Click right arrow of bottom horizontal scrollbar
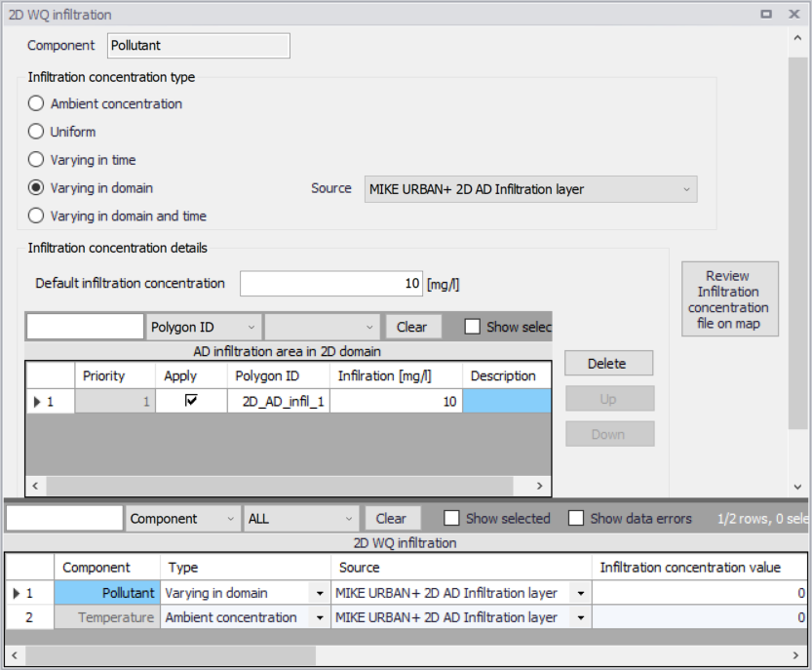This screenshot has height=670, width=812. 796,655
